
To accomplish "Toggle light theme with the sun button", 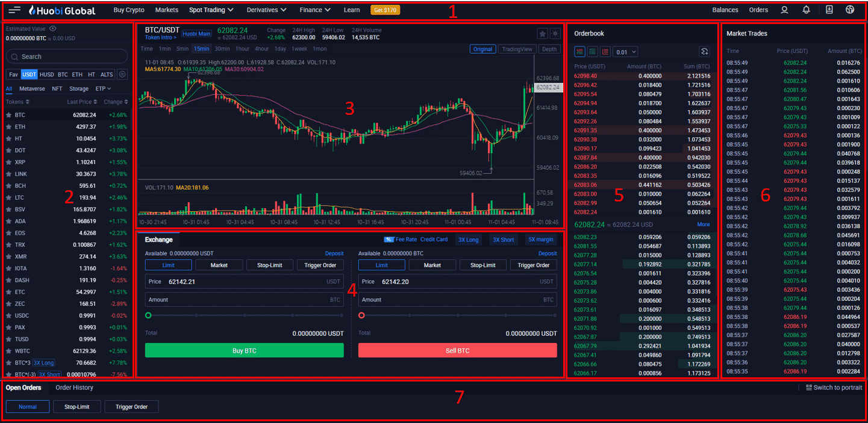I will point(555,34).
